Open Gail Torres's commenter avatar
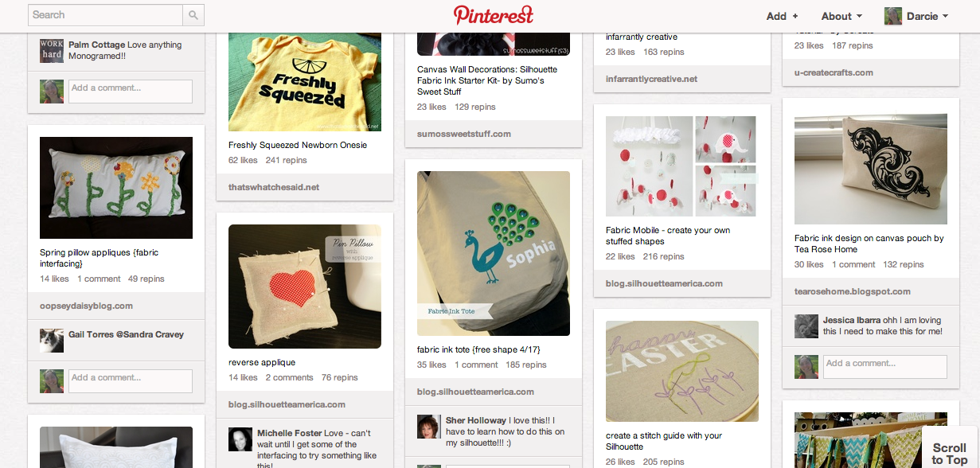Image resolution: width=980 pixels, height=468 pixels. 52,341
